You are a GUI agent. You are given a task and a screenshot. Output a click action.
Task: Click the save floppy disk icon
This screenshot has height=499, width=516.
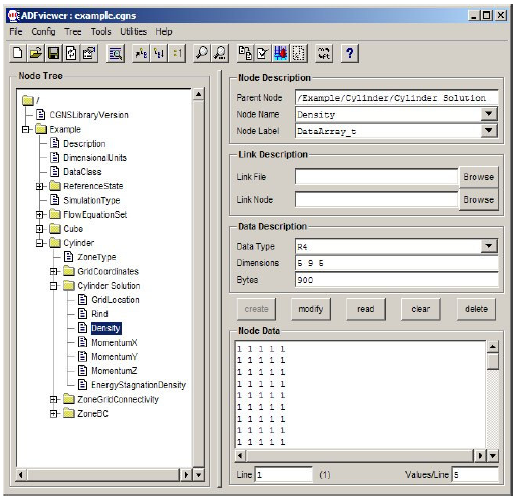coord(53,53)
